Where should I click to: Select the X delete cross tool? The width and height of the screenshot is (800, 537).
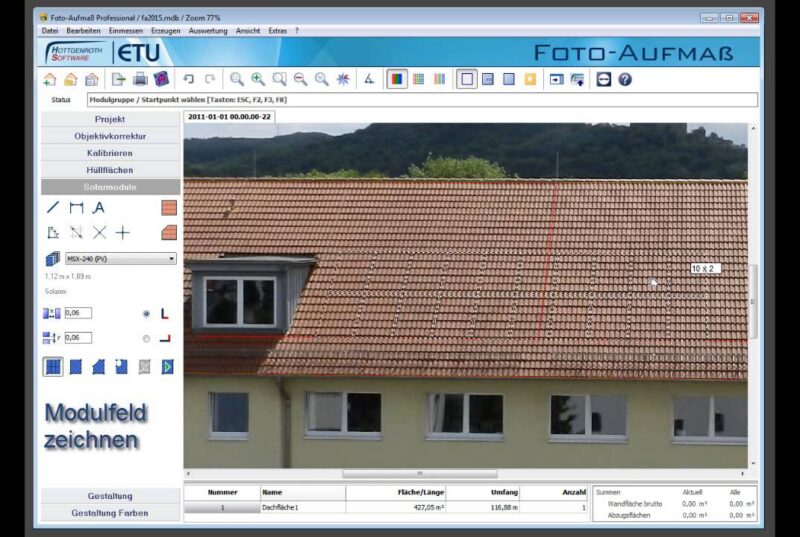[99, 233]
